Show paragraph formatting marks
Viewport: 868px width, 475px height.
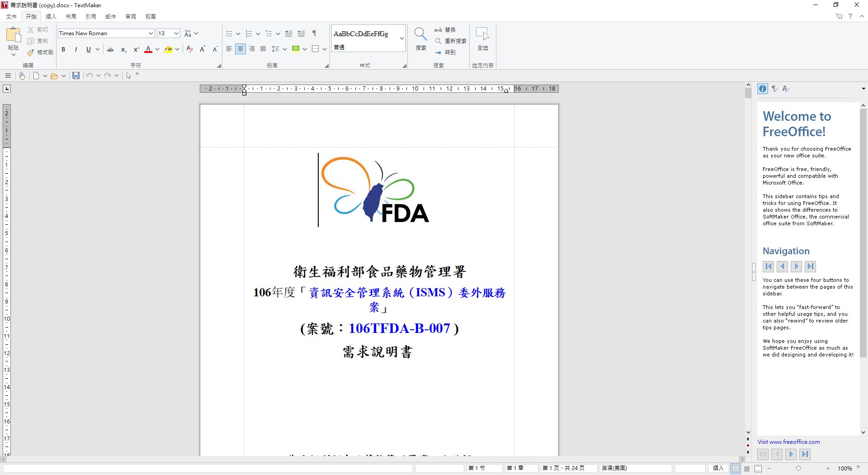coord(314,33)
